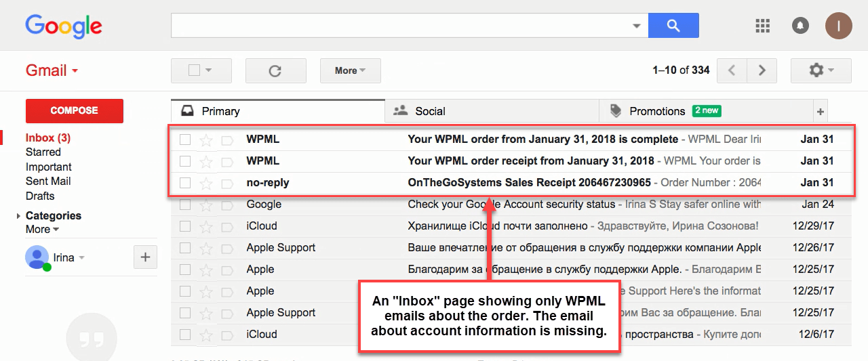Go to older messages with right arrow
The height and width of the screenshot is (361, 868).
762,70
